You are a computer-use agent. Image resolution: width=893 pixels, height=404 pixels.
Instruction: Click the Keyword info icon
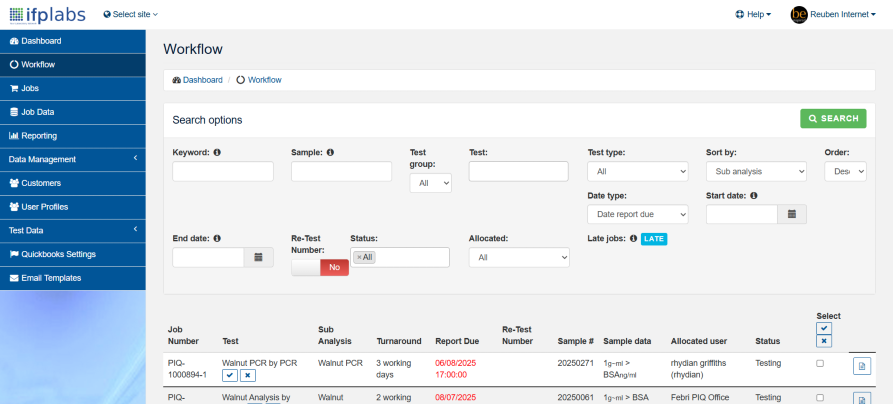pyautogui.click(x=217, y=153)
